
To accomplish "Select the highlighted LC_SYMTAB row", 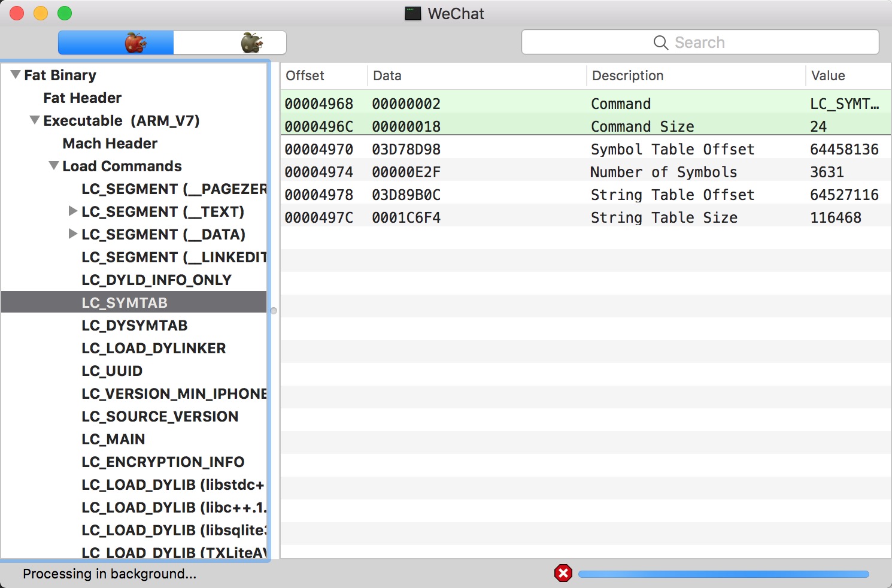I will pyautogui.click(x=134, y=302).
